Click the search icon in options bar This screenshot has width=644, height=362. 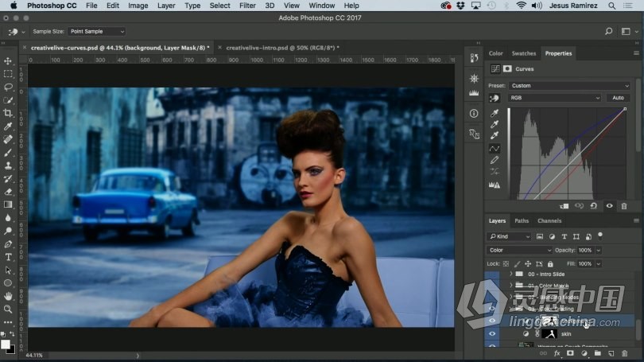pos(609,31)
